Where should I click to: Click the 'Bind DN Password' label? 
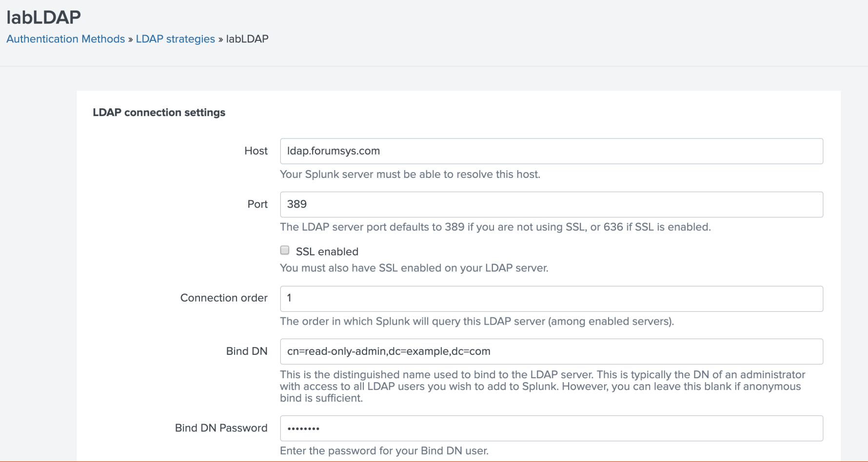coord(221,428)
